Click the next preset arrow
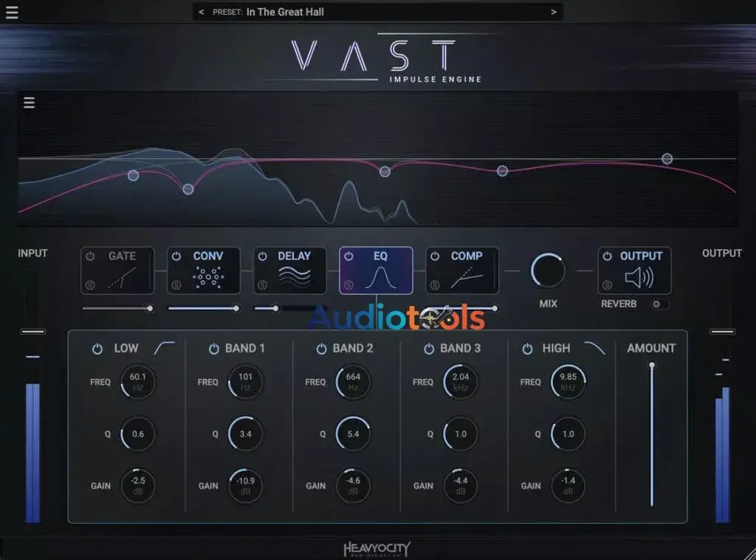 pyautogui.click(x=552, y=12)
